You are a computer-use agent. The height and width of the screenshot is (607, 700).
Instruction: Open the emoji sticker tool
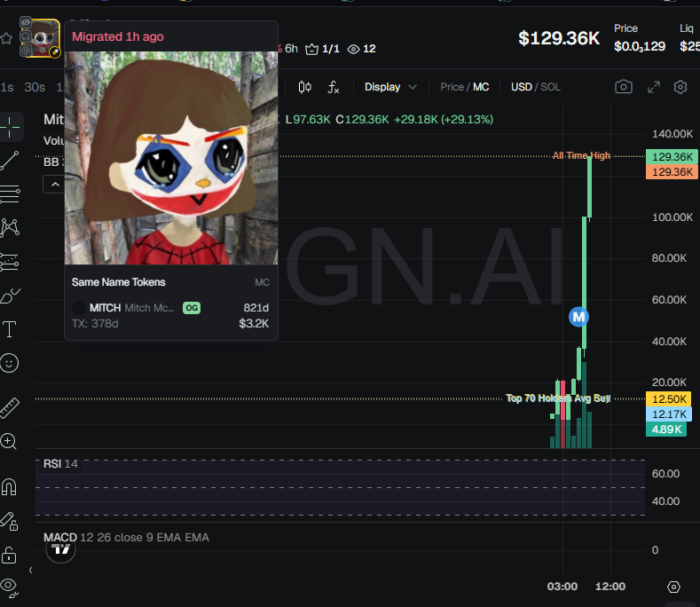click(10, 363)
